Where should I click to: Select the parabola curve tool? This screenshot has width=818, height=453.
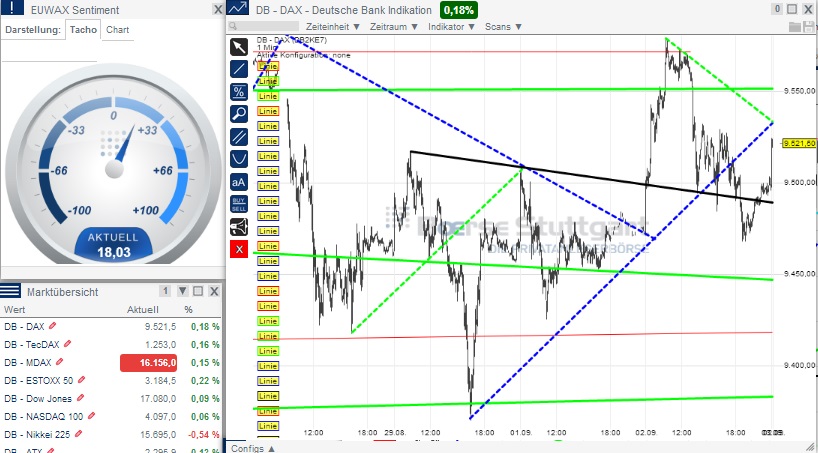[239, 159]
